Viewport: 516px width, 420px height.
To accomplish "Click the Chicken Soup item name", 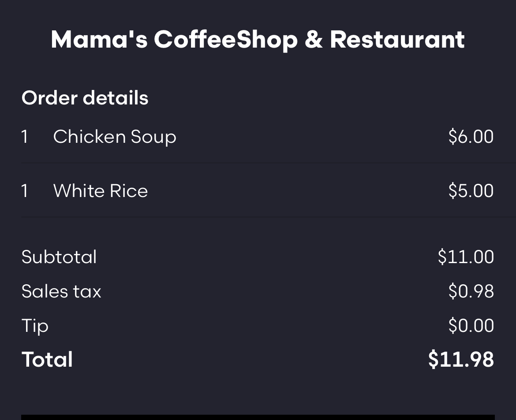I will (x=115, y=137).
